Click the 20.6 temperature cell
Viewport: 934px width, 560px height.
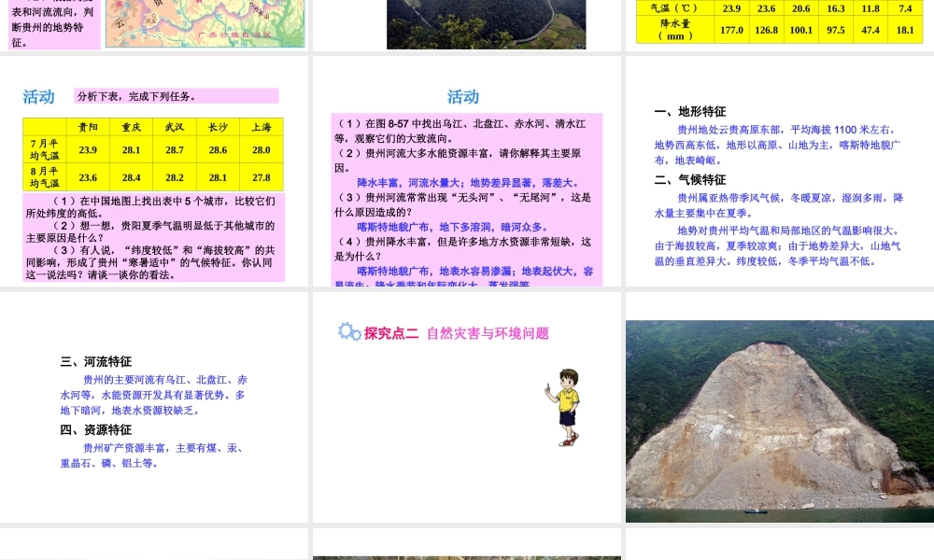pyautogui.click(x=801, y=8)
